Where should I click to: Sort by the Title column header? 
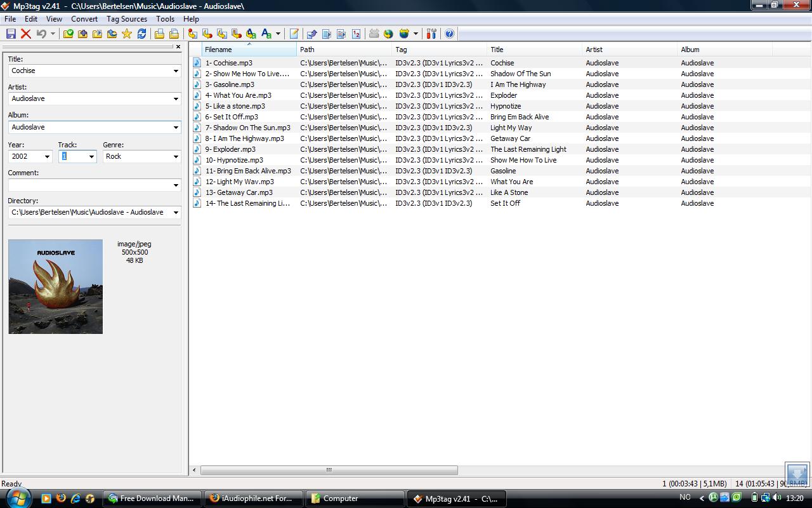coord(535,50)
